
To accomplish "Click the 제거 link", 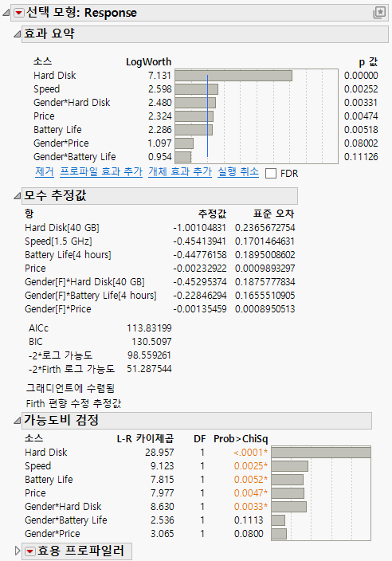I will 45,172.
